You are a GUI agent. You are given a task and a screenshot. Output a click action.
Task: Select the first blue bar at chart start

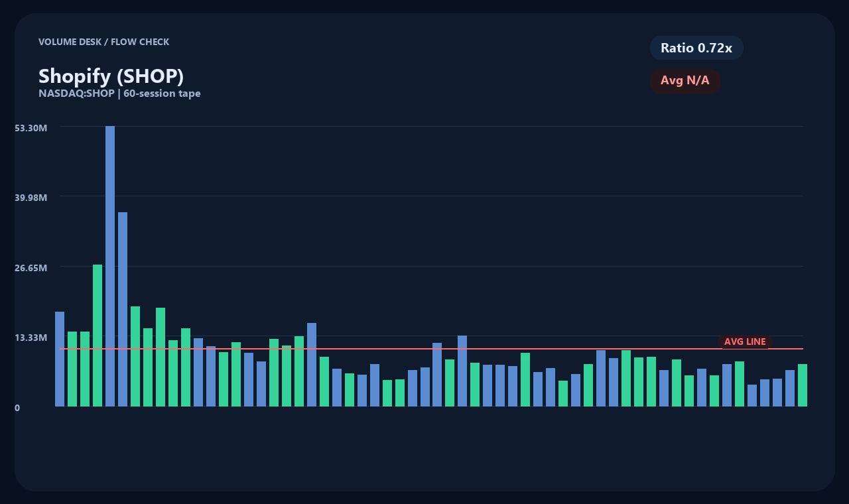pos(60,359)
